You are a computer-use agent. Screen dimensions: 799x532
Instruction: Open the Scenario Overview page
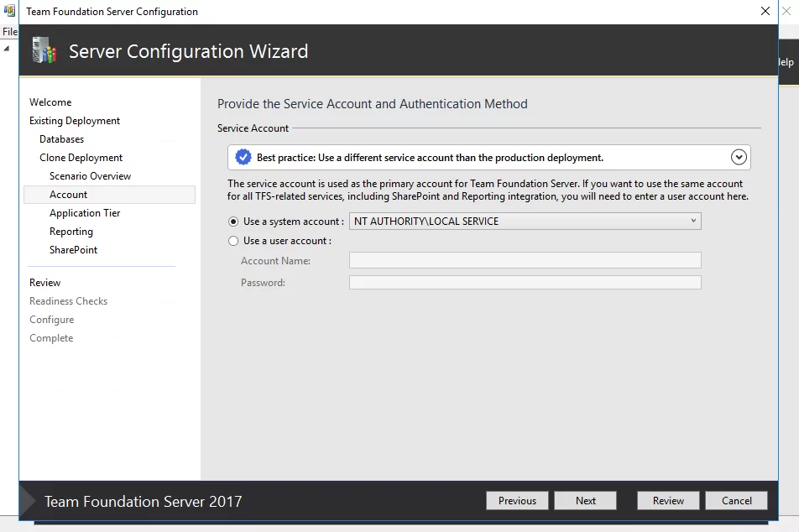tap(90, 176)
